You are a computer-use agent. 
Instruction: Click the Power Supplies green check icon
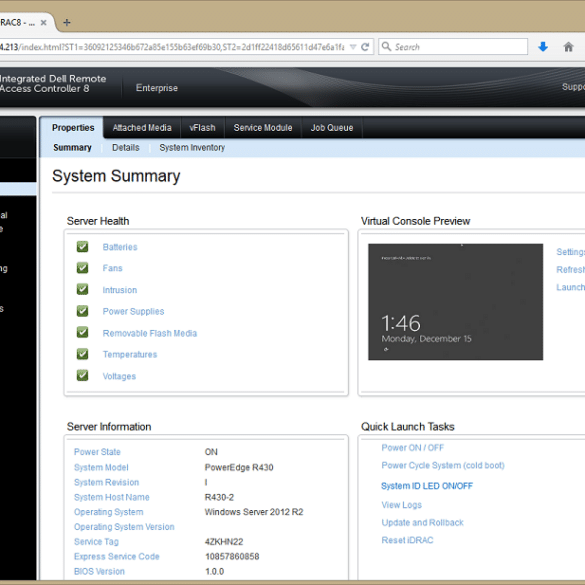coord(82,311)
